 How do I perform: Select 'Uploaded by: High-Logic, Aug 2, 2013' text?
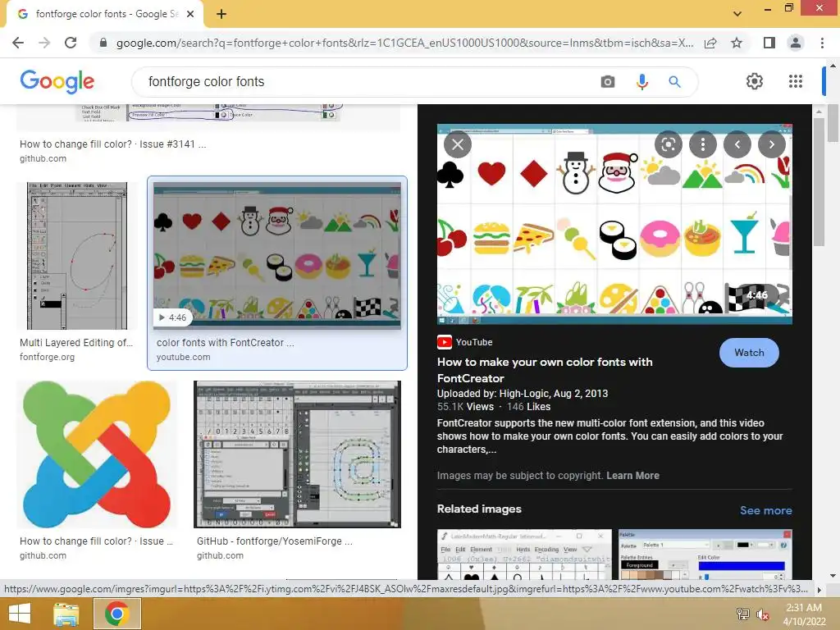[523, 393]
